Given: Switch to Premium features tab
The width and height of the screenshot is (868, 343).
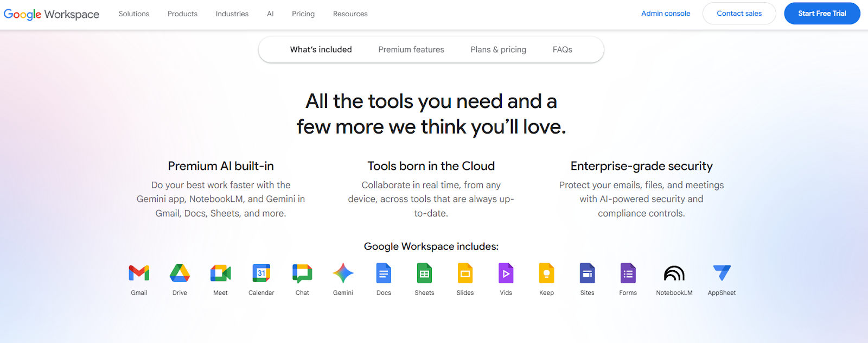Looking at the screenshot, I should (411, 49).
